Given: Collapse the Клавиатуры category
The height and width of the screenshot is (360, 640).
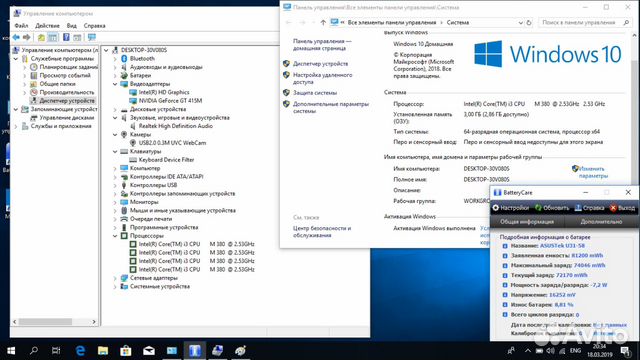Looking at the screenshot, I should click(115, 151).
